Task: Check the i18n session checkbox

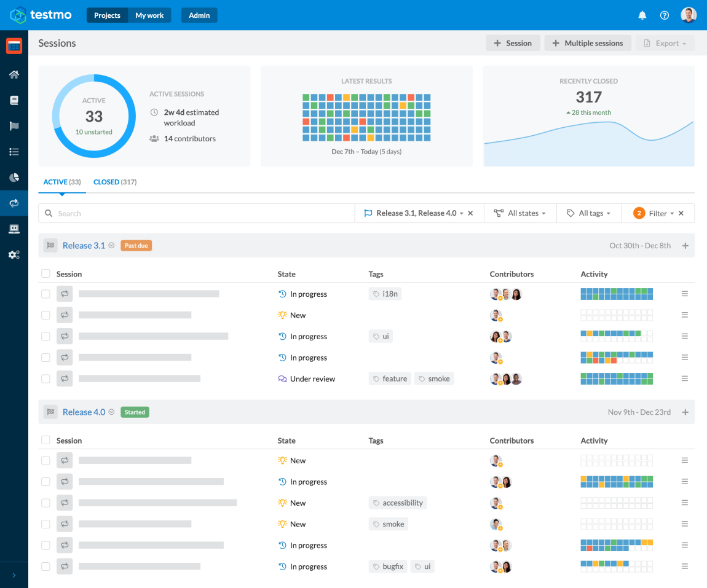Action: click(x=45, y=294)
